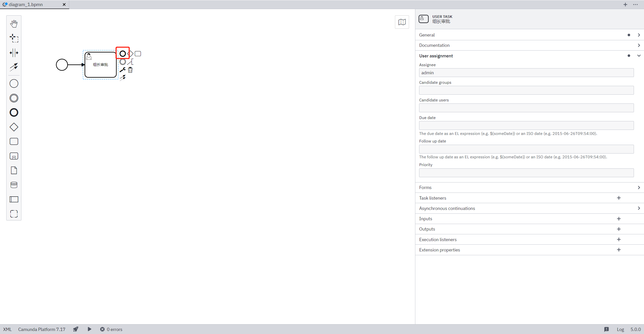644x334 pixels.
Task: Open the feedback icon in status bar
Action: (607, 329)
